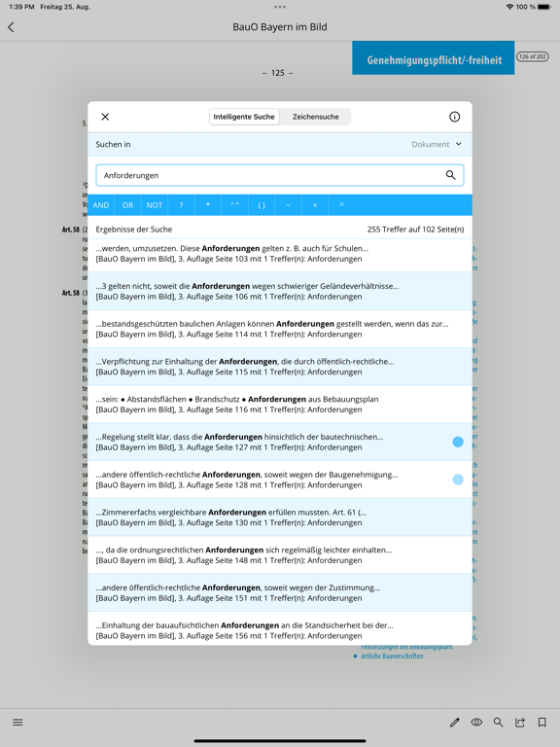560x747 pixels.
Task: Switch to Zeichensuche tab
Action: pos(315,117)
